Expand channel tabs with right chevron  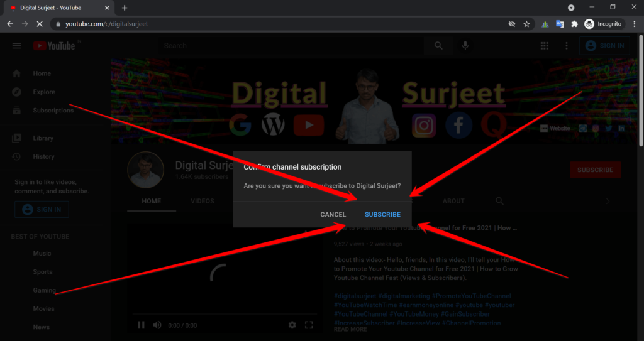pyautogui.click(x=608, y=201)
